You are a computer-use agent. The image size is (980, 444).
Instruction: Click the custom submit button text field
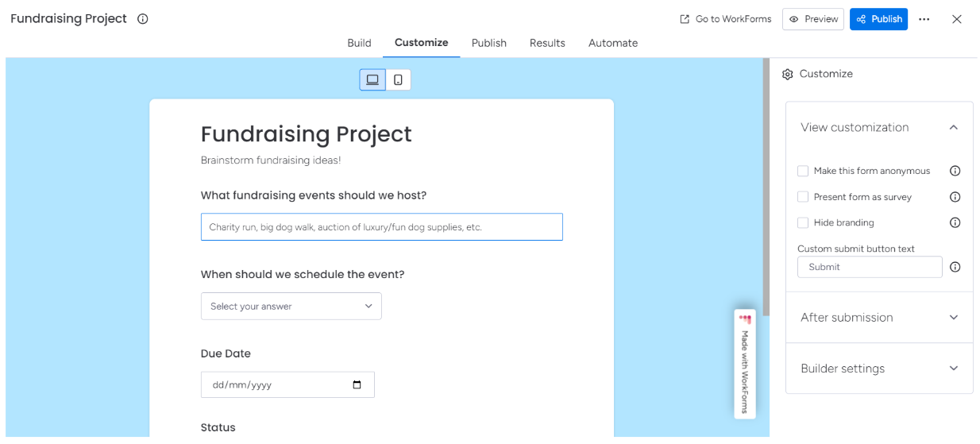coord(870,267)
